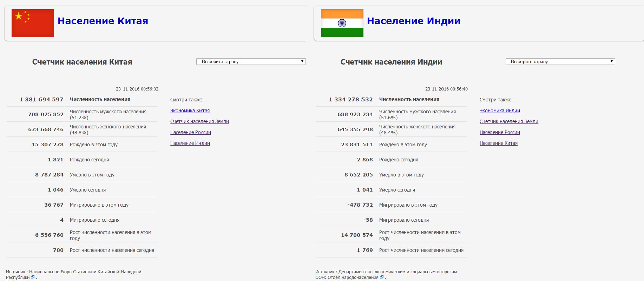Image resolution: width=644 pixels, height=281 pixels.
Task: Click India births this year 23 831 511
Action: [x=357, y=145]
